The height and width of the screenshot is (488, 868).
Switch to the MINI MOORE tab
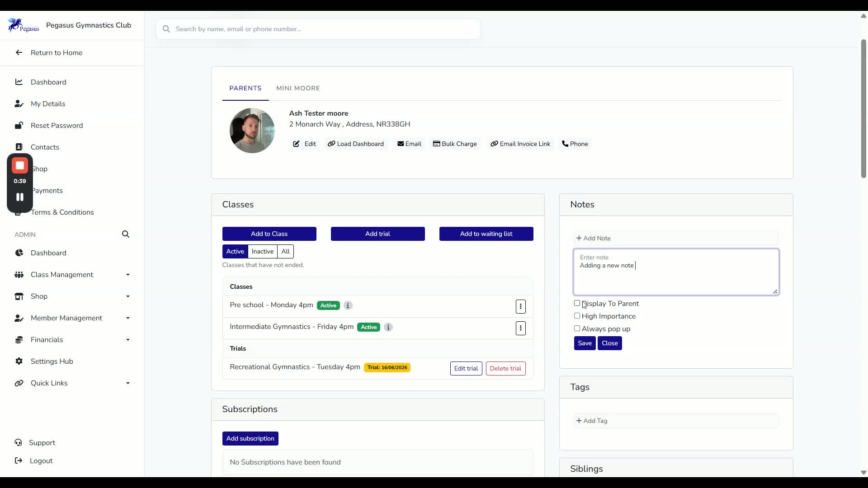coord(298,88)
